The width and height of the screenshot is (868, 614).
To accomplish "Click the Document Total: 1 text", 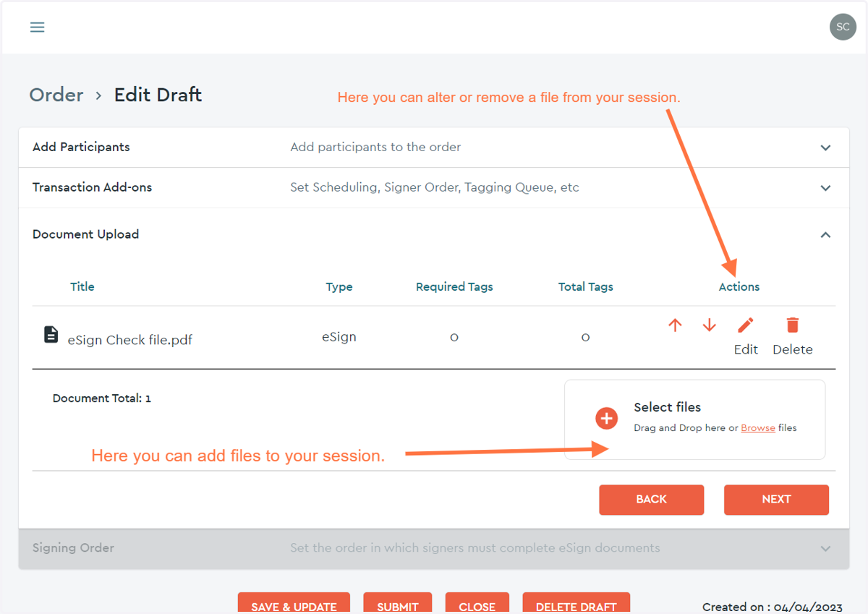I will (102, 398).
